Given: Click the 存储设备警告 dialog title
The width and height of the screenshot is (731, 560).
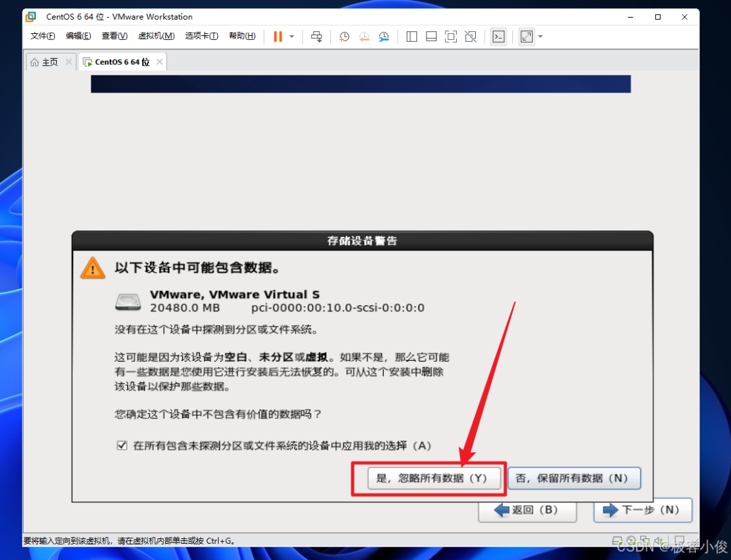Looking at the screenshot, I should (x=362, y=240).
